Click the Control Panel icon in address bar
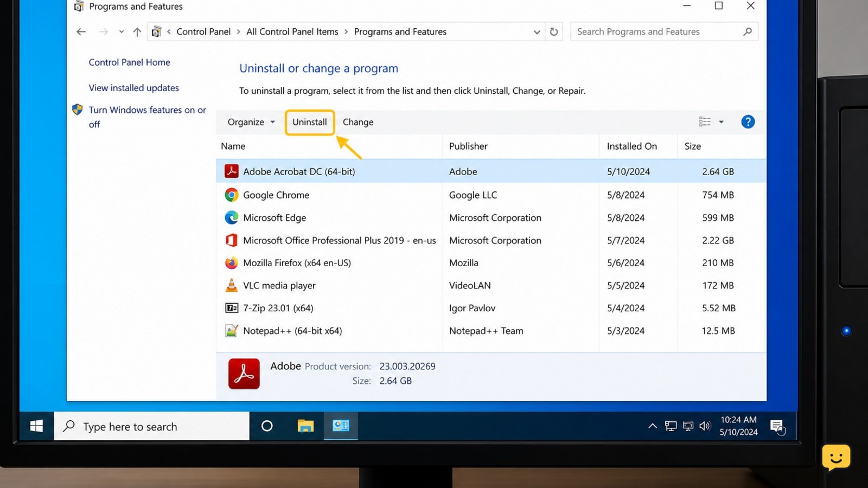This screenshot has width=868, height=488. click(156, 32)
